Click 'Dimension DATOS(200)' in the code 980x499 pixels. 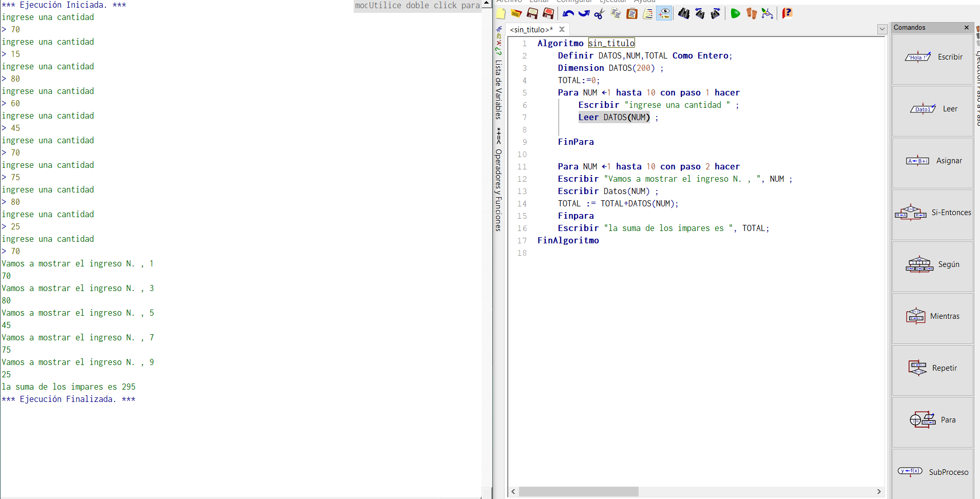point(606,68)
